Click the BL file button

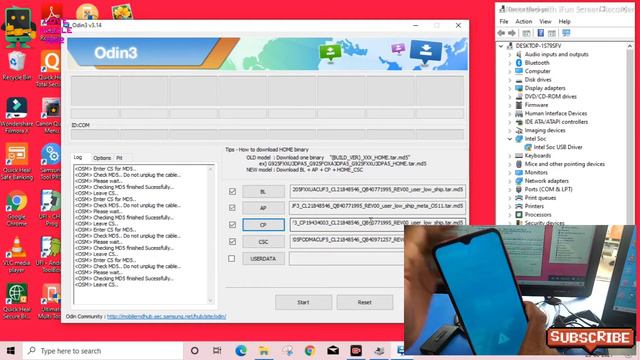(263, 191)
